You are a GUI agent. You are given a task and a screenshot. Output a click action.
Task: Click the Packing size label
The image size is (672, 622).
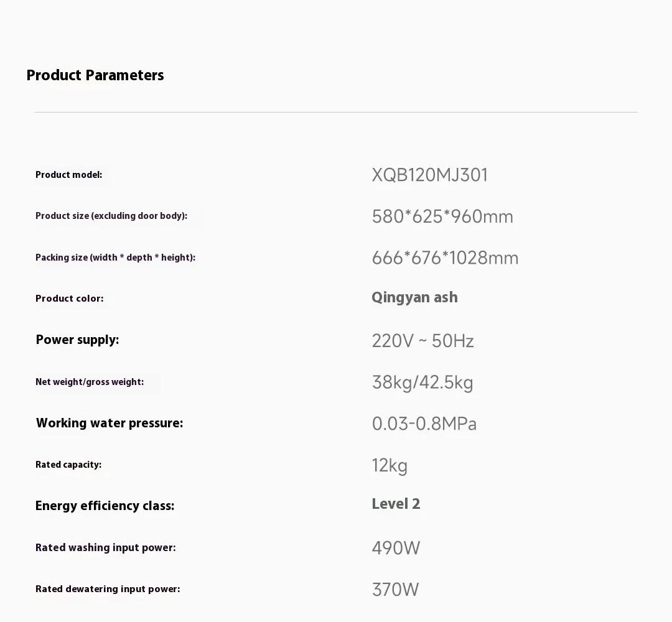point(115,258)
